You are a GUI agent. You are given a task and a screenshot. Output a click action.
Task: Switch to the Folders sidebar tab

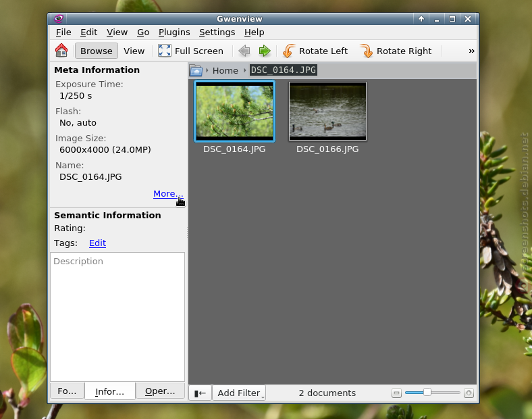click(x=67, y=391)
